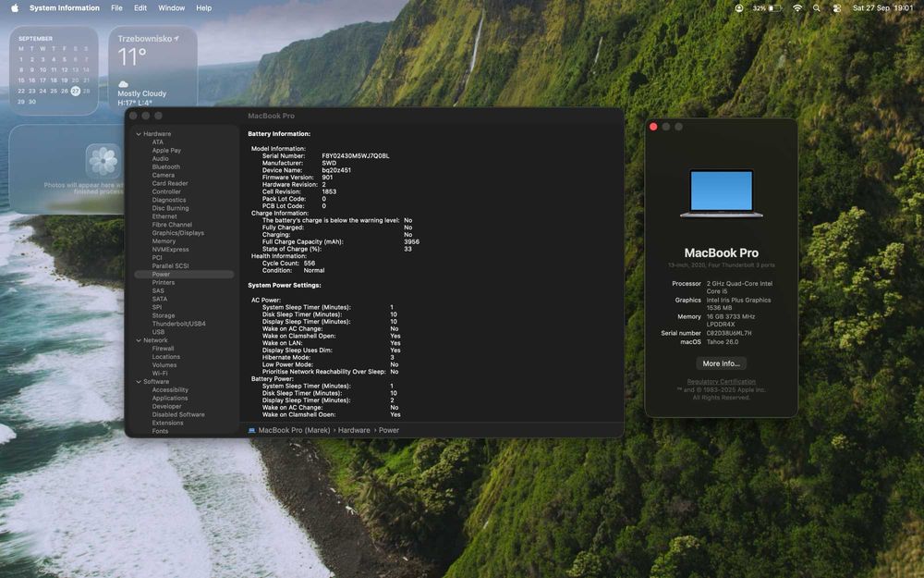The width and height of the screenshot is (924, 578).
Task: Select Disabled Software in the sidebar
Action: pyautogui.click(x=178, y=414)
